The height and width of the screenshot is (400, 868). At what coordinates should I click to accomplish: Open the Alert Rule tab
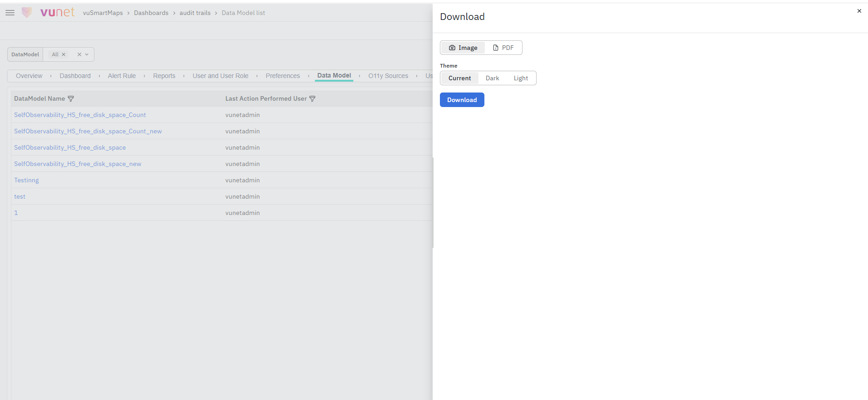coord(122,76)
